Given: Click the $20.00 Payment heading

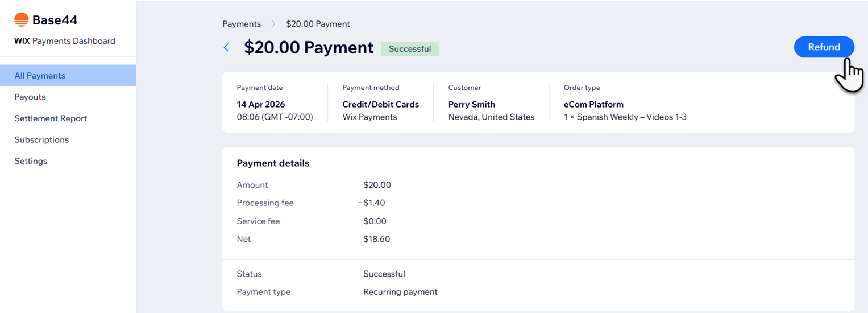Looking at the screenshot, I should [309, 48].
